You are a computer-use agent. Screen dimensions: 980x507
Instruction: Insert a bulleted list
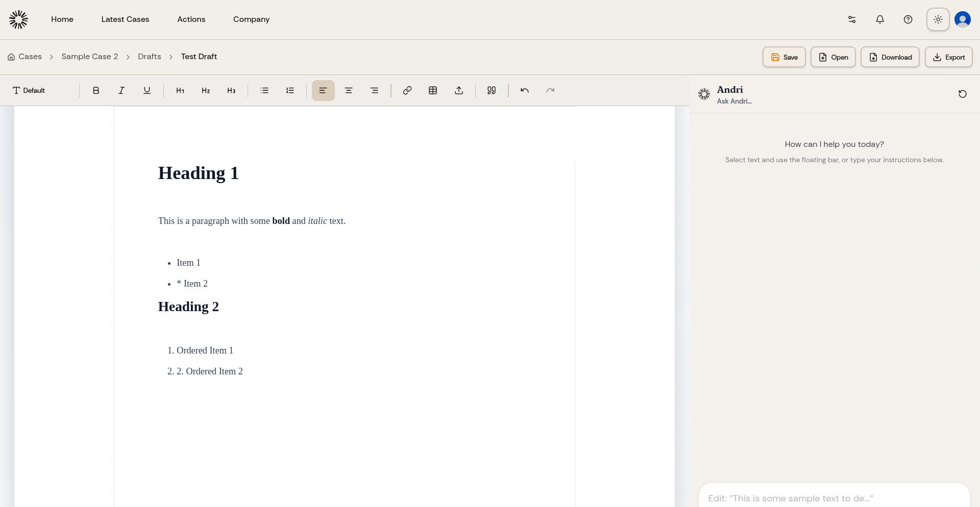tap(264, 91)
